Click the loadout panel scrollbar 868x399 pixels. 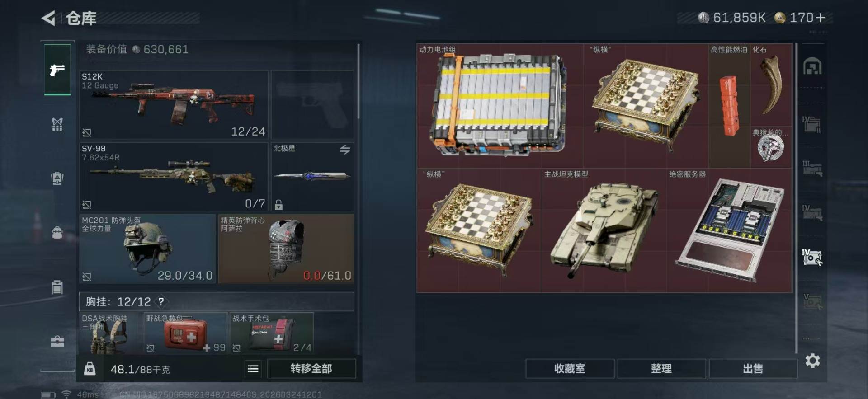(359, 81)
